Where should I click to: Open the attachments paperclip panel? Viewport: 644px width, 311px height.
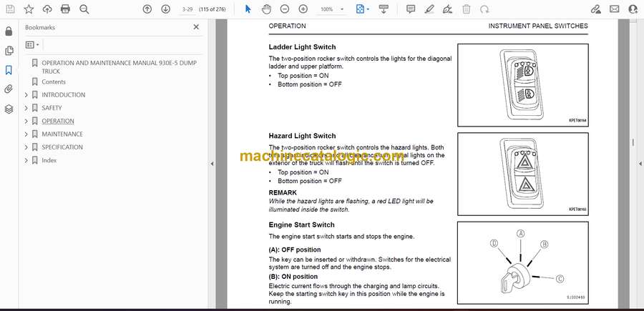click(9, 89)
